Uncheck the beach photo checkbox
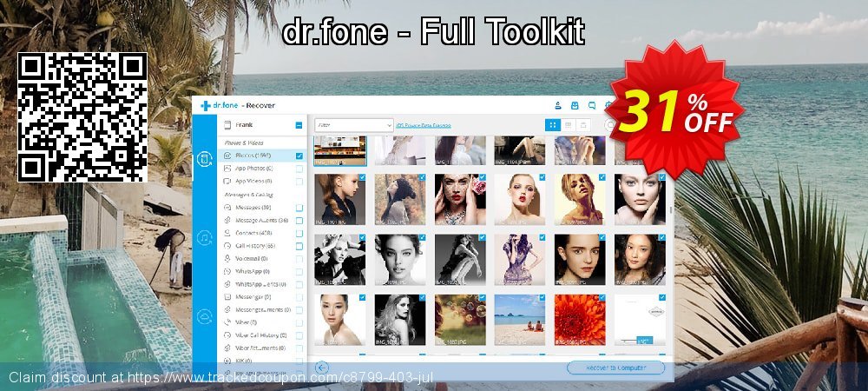The image size is (868, 391). [x=542, y=297]
